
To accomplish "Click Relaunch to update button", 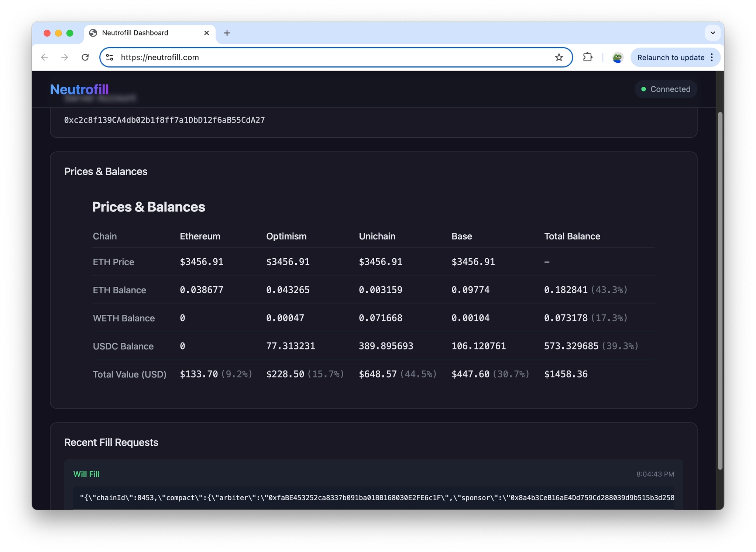I will [670, 58].
